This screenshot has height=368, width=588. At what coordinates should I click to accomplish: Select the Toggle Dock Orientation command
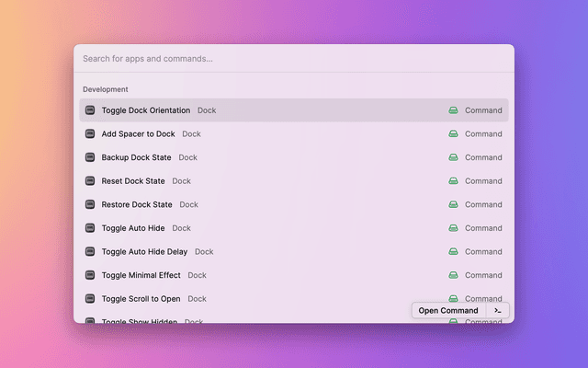click(146, 110)
